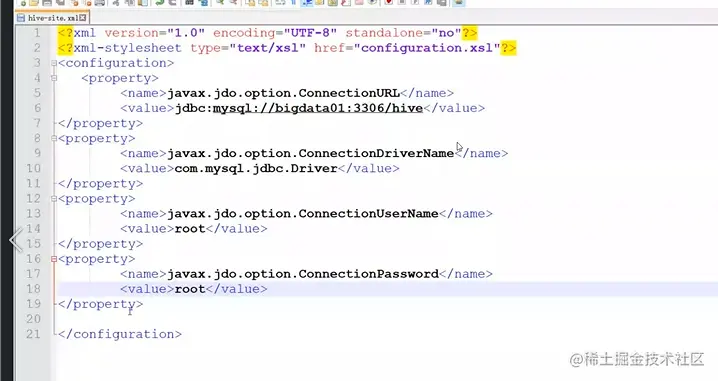Close the hive-site.xml tab using its X

pos(82,18)
